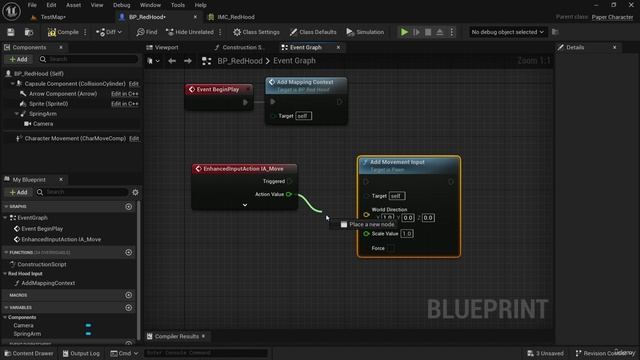Close the Event Graph tab

338,47
